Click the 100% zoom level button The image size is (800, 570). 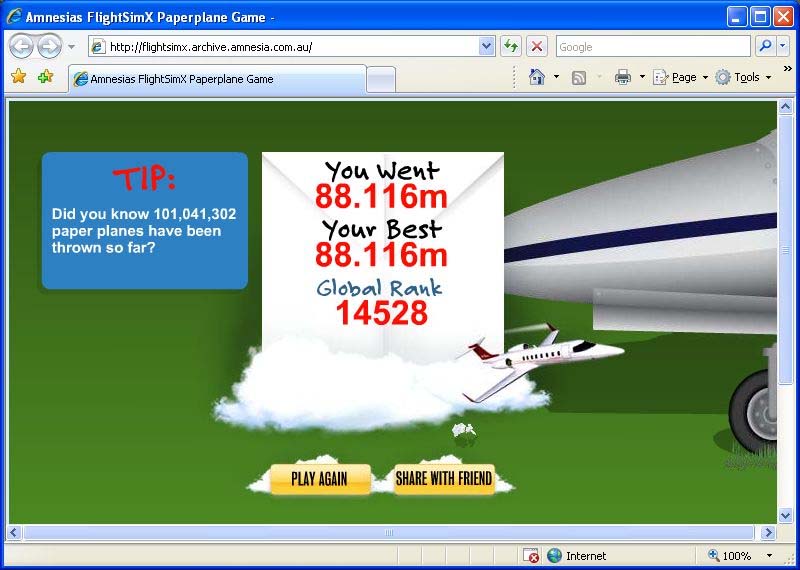tap(730, 556)
